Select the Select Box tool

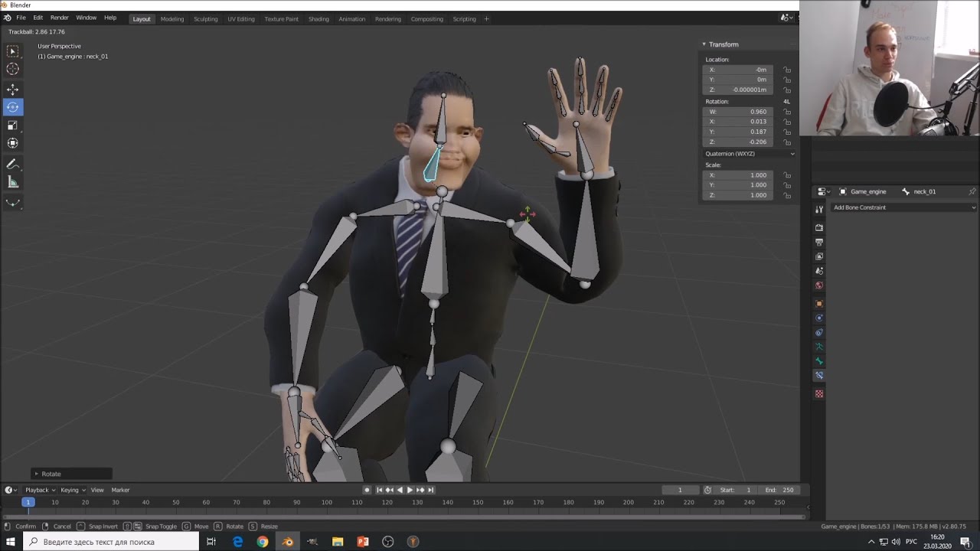[x=13, y=51]
